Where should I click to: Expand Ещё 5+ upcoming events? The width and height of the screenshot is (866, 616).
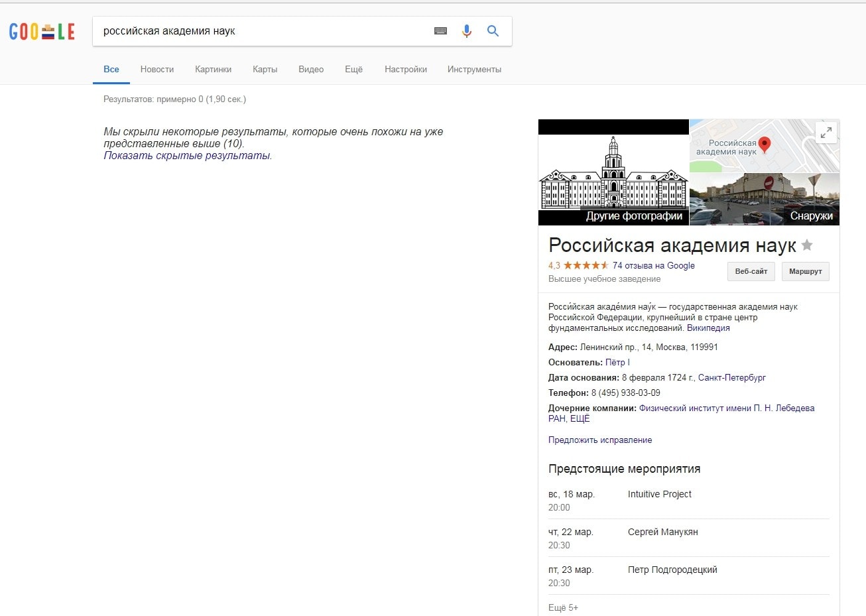[563, 607]
